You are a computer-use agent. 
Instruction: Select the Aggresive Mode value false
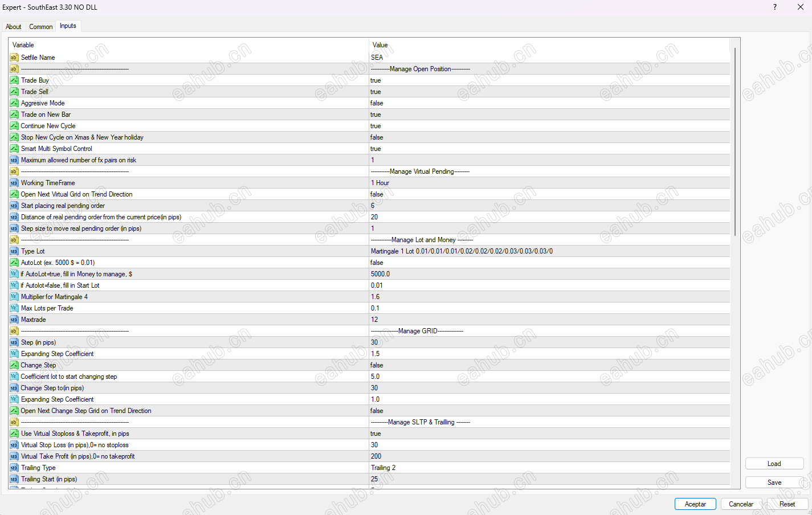tap(377, 103)
